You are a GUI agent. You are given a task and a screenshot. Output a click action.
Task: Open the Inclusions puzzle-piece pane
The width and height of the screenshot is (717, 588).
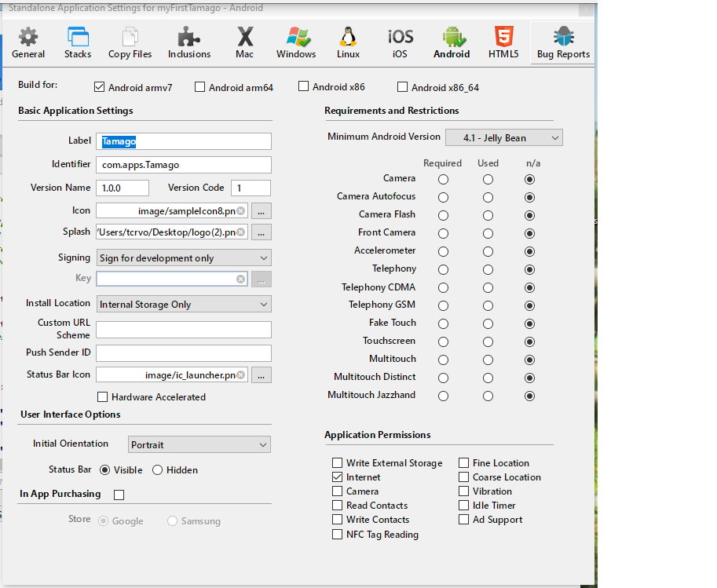tap(189, 42)
